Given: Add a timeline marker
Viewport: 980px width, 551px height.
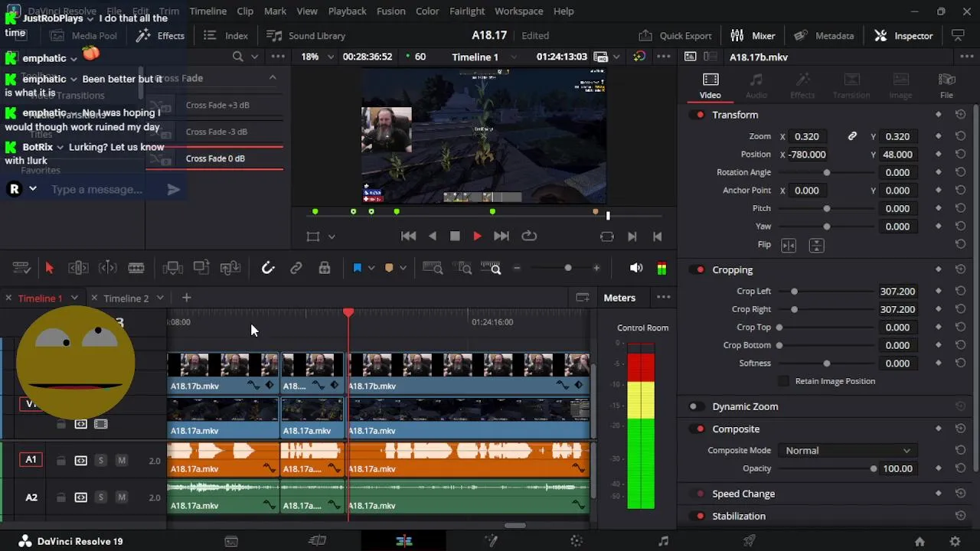Looking at the screenshot, I should pos(389,268).
